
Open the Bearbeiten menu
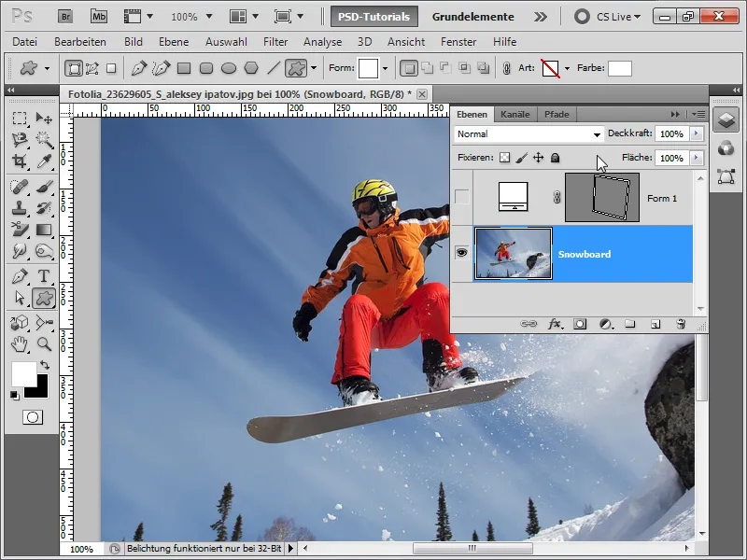80,42
